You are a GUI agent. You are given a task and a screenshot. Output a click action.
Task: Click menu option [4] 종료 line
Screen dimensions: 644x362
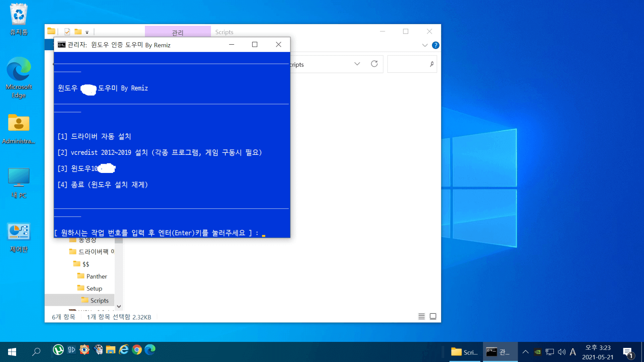pyautogui.click(x=103, y=185)
